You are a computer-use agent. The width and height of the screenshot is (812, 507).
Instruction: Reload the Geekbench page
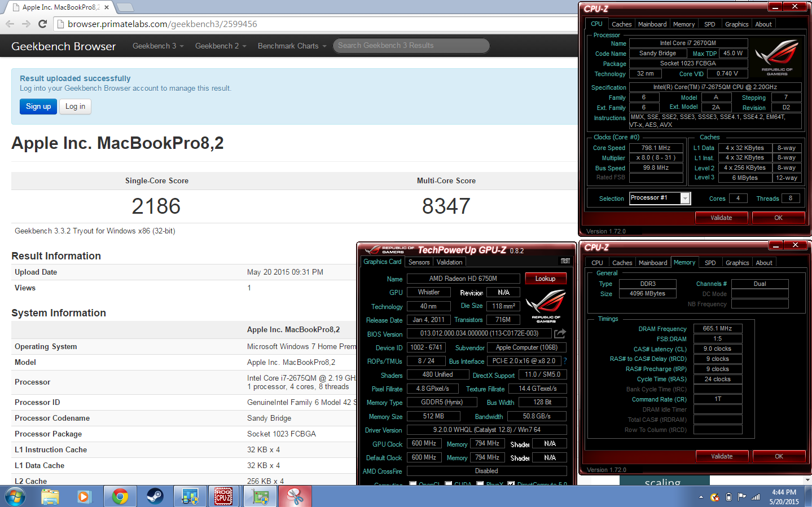click(42, 24)
